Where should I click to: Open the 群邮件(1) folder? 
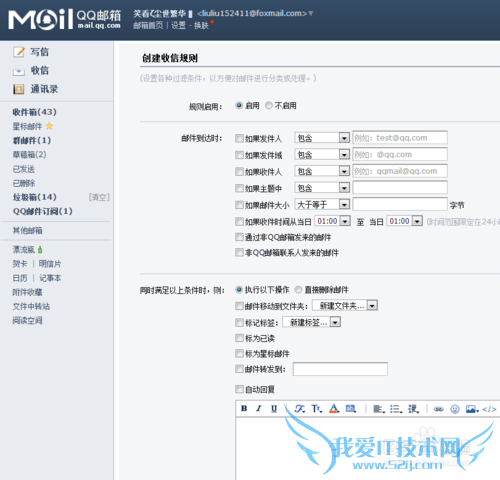(32, 140)
